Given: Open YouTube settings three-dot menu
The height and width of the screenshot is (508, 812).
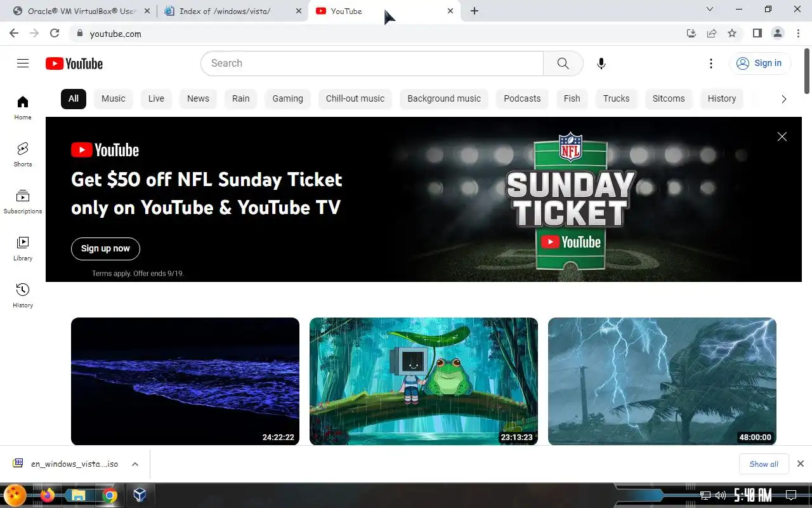Looking at the screenshot, I should click(711, 63).
